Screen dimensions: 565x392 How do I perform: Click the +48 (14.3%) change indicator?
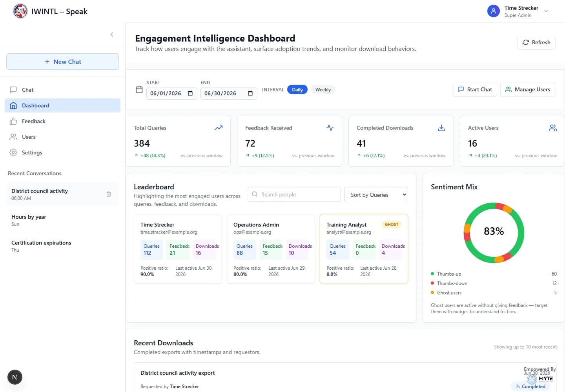click(150, 156)
